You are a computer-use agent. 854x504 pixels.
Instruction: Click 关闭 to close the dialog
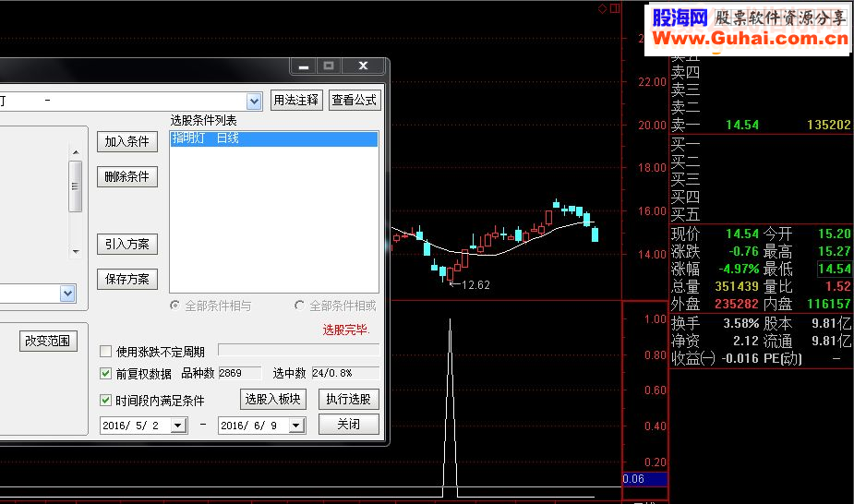click(x=349, y=424)
